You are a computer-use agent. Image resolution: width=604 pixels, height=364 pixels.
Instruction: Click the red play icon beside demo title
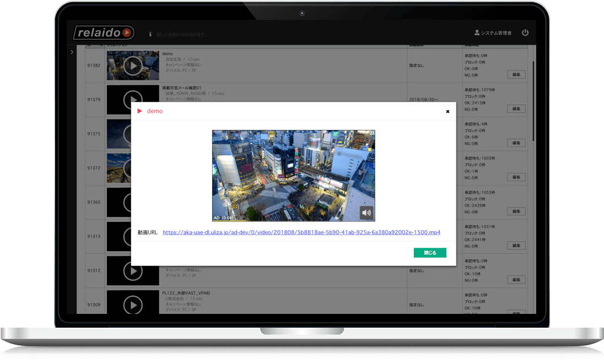point(140,111)
